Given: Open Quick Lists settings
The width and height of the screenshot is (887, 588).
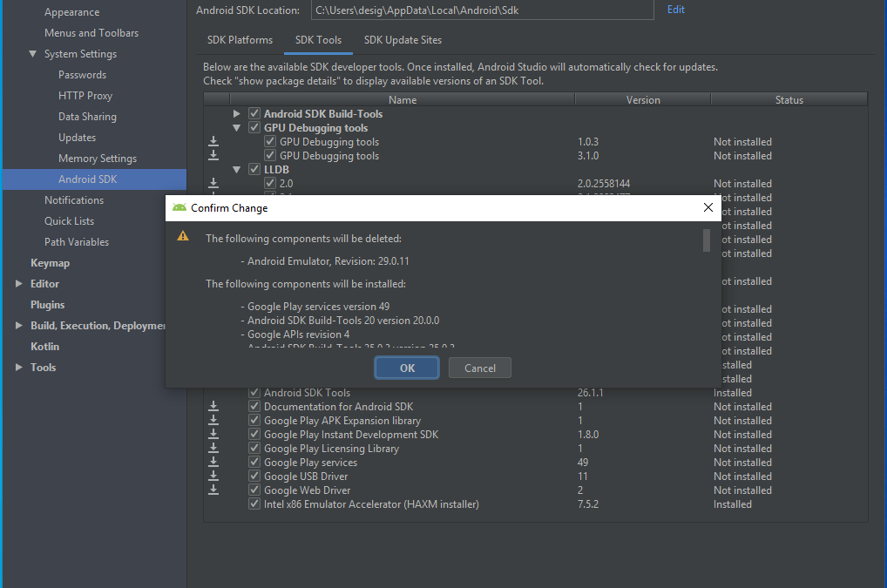Looking at the screenshot, I should tap(69, 221).
